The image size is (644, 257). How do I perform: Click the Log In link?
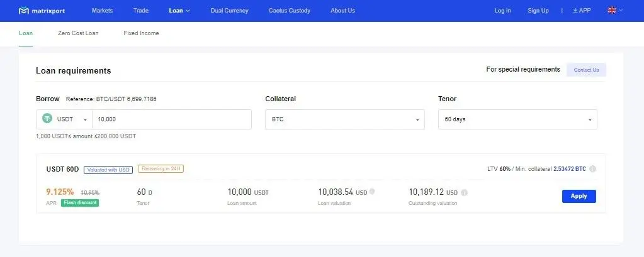point(503,11)
